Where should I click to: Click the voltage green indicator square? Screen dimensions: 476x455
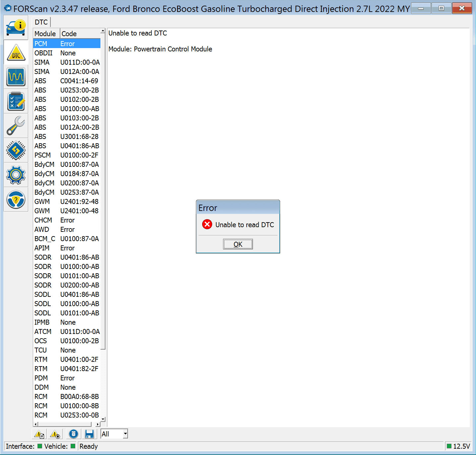[449, 446]
